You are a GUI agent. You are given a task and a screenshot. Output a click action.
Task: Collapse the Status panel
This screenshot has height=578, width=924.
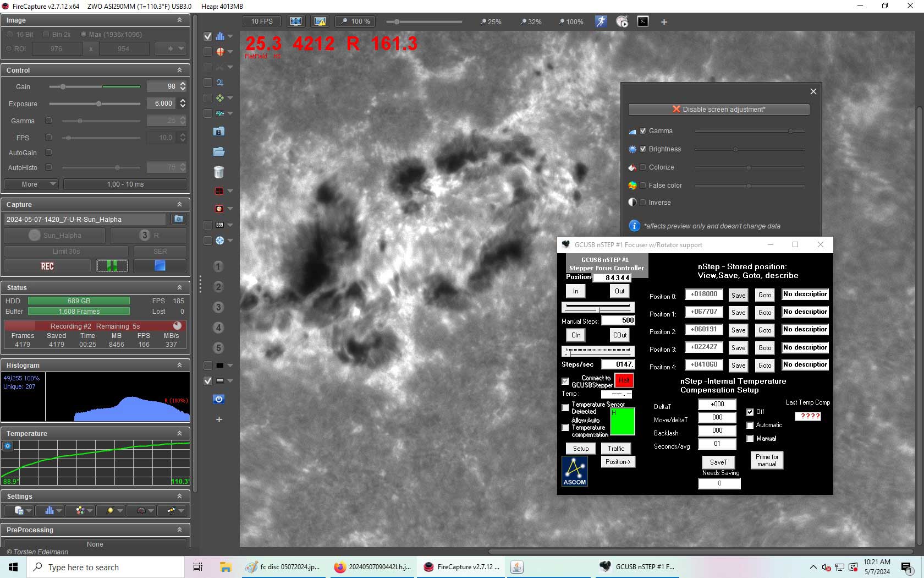[179, 287]
